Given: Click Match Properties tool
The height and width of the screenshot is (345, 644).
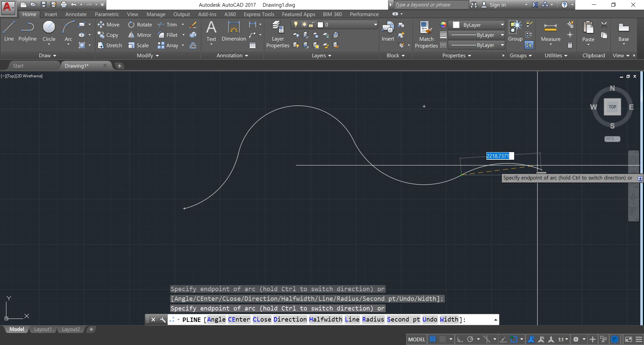Looking at the screenshot, I should pyautogui.click(x=426, y=34).
